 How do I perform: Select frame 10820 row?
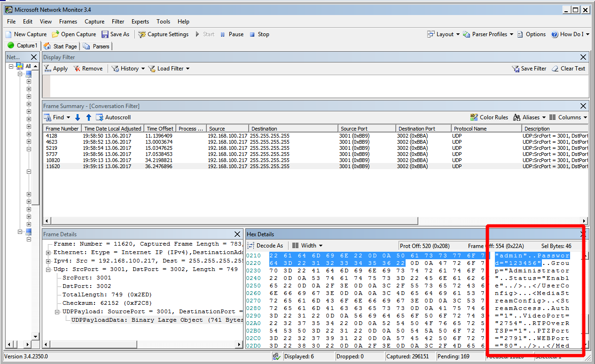315,160
